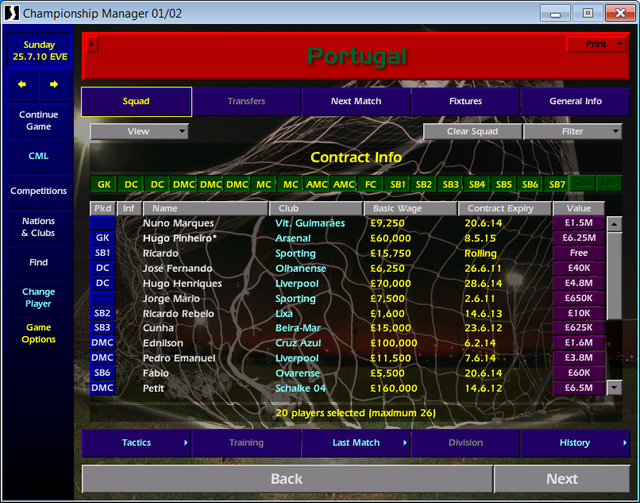The image size is (640, 503).
Task: Open player Pedro Emanuel
Action: (x=179, y=358)
